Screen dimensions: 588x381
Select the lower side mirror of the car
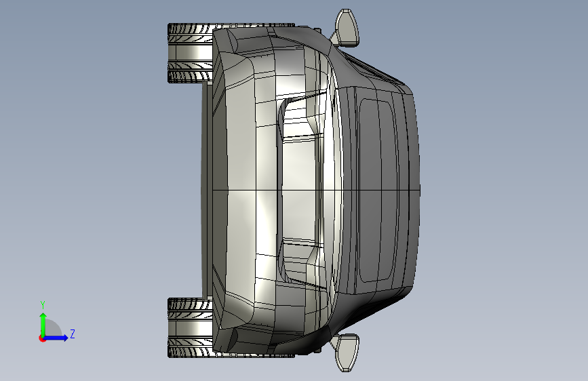[346, 353]
